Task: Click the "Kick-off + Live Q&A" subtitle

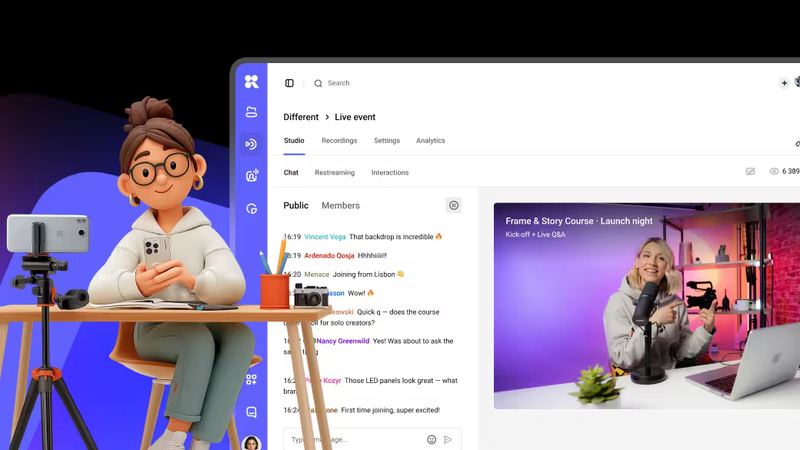Action: 535,235
